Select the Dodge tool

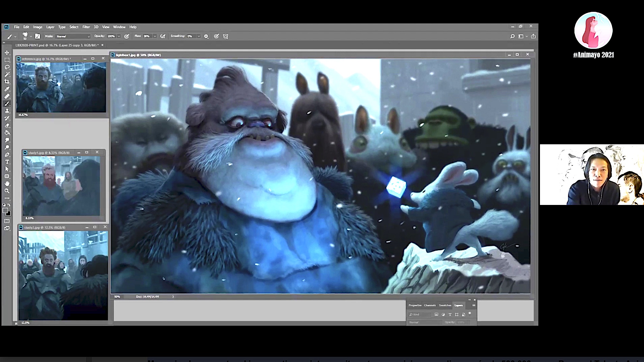[x=7, y=147]
